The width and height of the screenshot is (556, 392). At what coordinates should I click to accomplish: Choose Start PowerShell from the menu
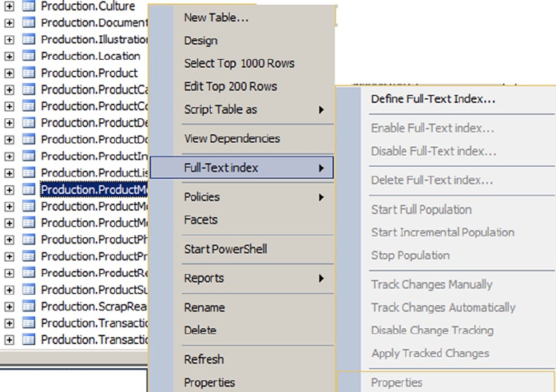(225, 249)
